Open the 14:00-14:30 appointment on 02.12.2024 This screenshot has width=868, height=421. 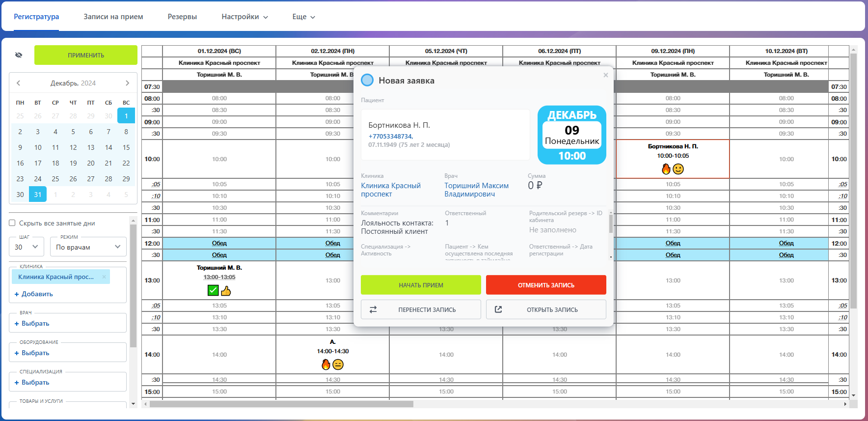pos(333,355)
